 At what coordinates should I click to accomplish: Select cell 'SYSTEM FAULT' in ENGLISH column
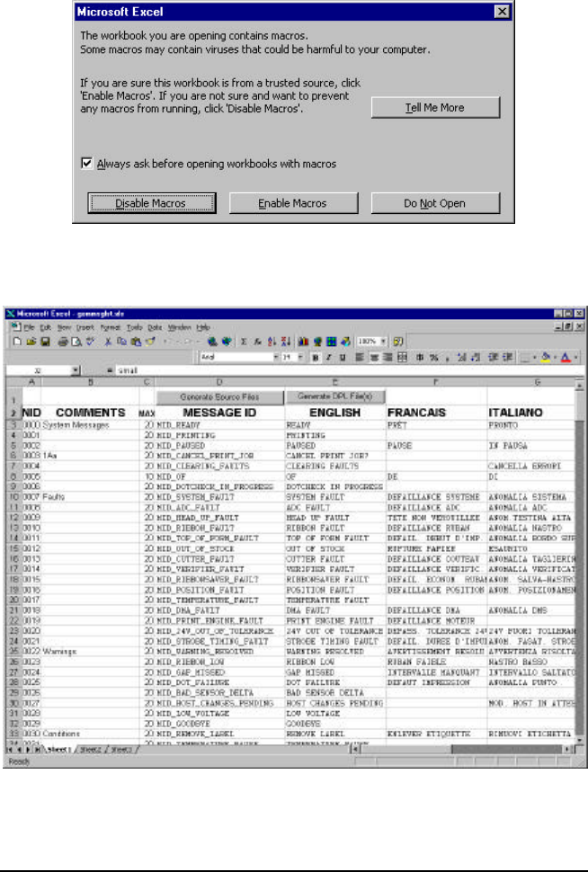[334, 497]
